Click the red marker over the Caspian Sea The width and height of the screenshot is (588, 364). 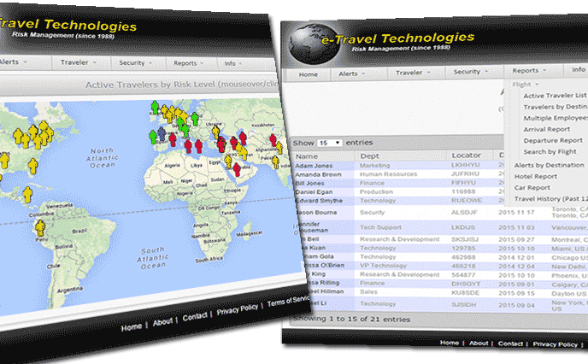pos(243,138)
